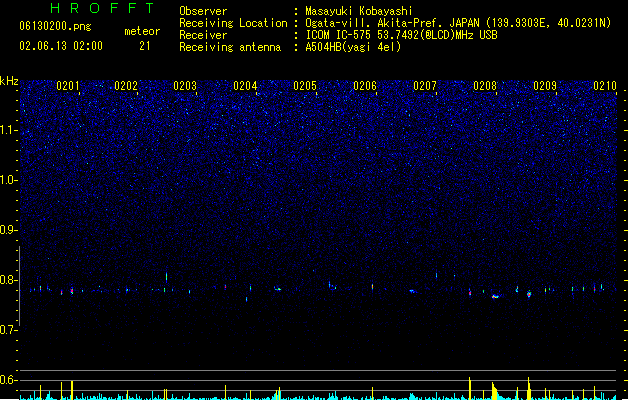
Task: Click the 0203 time marker
Action: [x=185, y=86]
